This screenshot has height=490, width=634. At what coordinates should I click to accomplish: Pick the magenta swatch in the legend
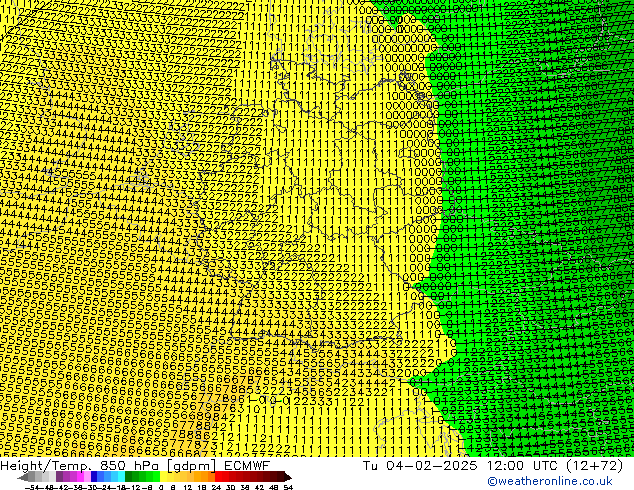click(80, 477)
